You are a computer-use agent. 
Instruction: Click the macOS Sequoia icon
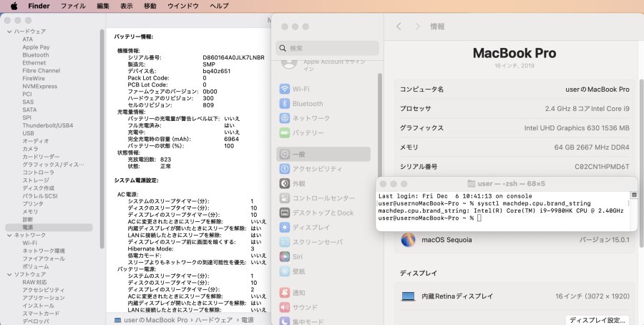pos(408,240)
